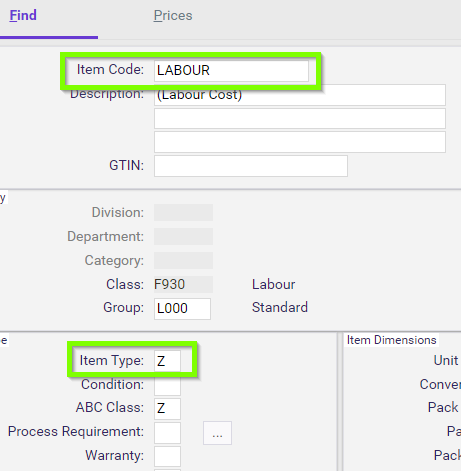Click the Class field showing F930
This screenshot has height=471, width=461.
183,284
